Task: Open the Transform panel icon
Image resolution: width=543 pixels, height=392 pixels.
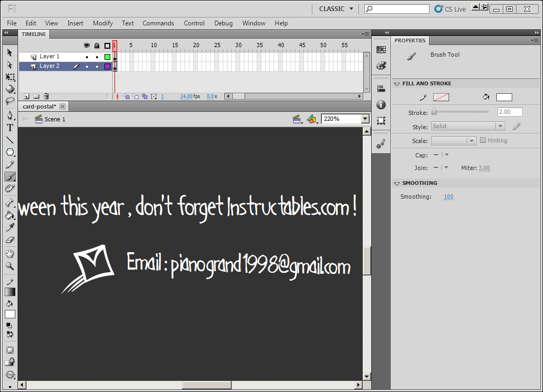Action: (381, 120)
